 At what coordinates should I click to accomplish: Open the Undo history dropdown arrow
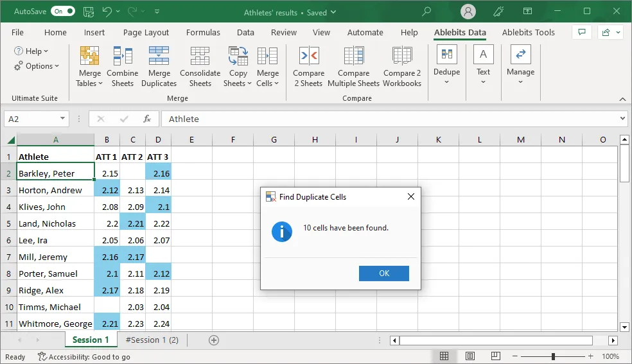coord(118,12)
